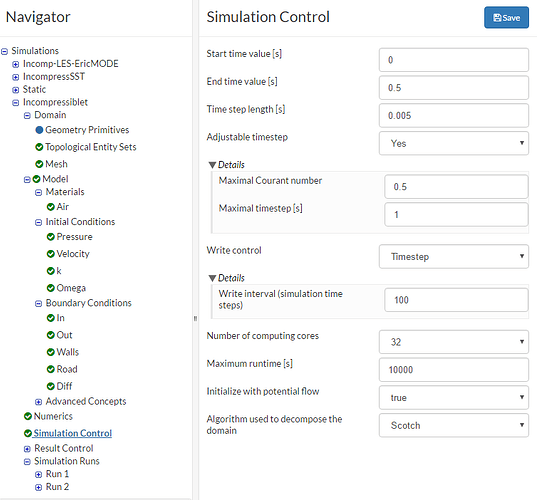Open Topological Entity Sets item

click(x=91, y=147)
